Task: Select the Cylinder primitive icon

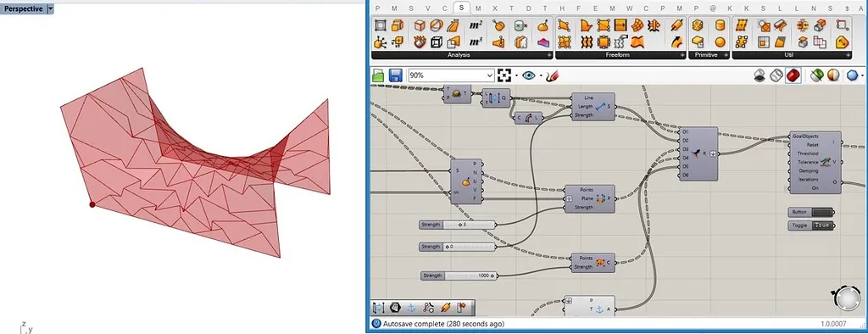Action: click(x=720, y=25)
